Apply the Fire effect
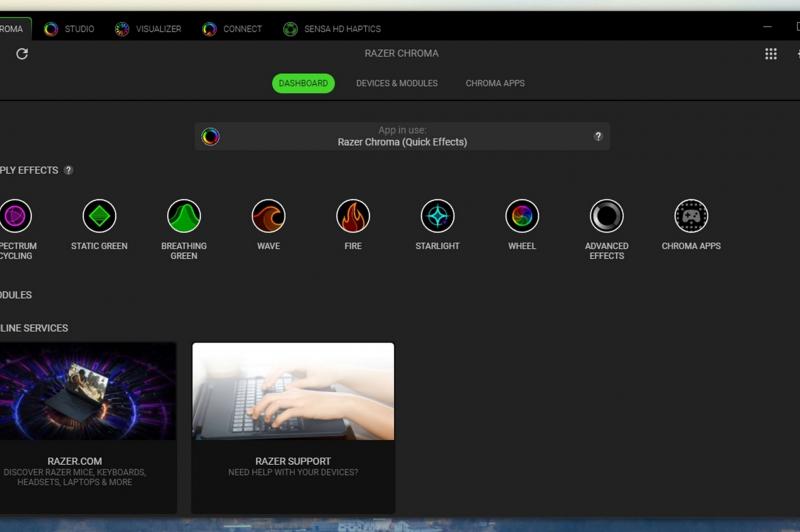The width and height of the screenshot is (800, 532). (353, 216)
